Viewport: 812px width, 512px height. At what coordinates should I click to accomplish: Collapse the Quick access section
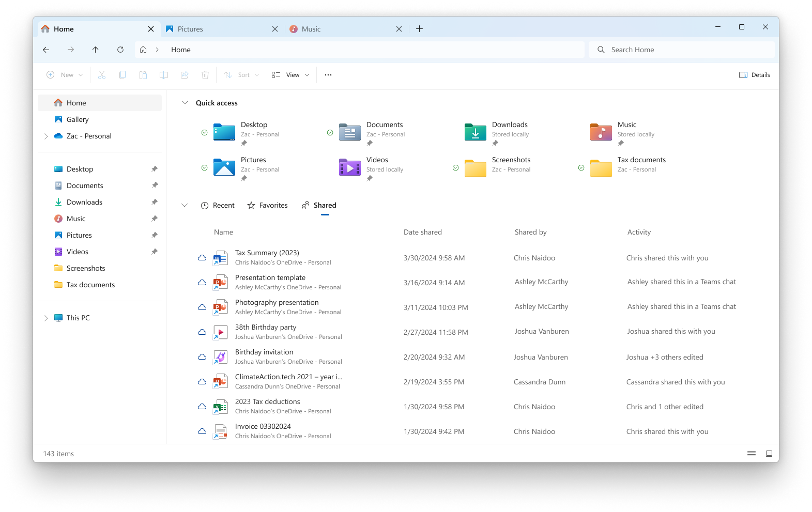(185, 103)
